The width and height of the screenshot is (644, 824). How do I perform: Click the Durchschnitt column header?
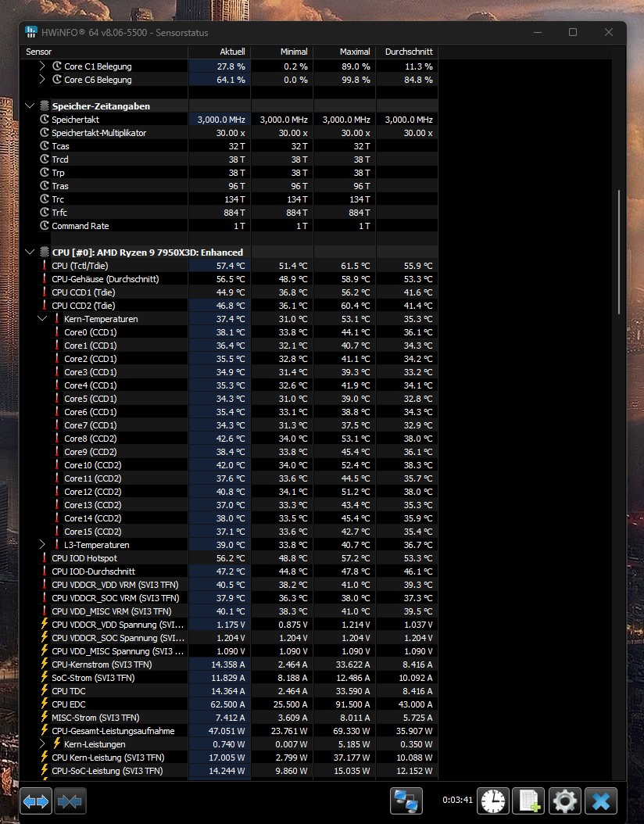click(x=407, y=52)
